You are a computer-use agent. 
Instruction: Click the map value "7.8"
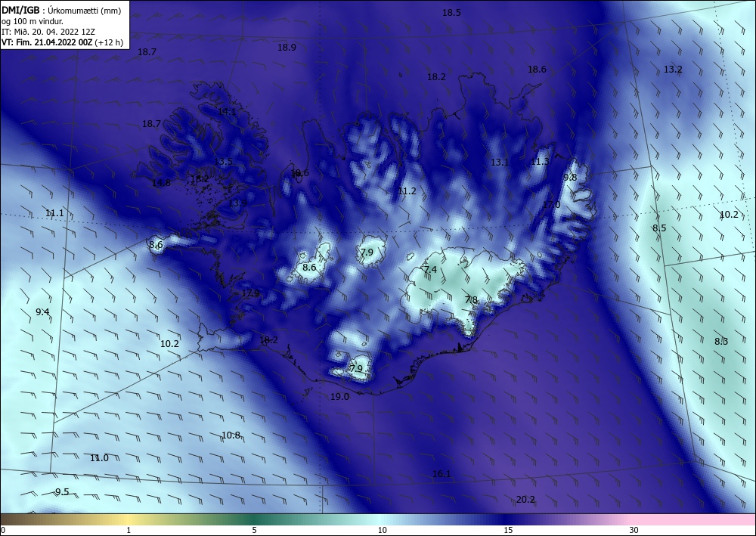(472, 300)
